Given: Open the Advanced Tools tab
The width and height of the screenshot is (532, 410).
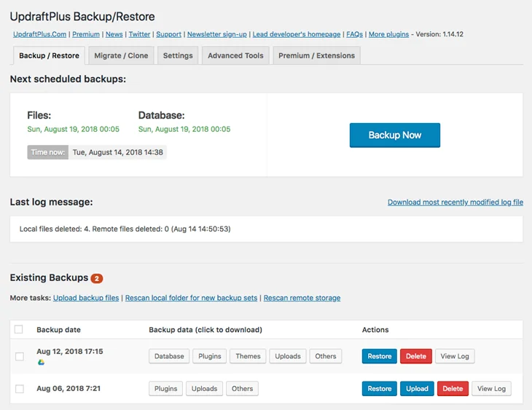Looking at the screenshot, I should [235, 55].
